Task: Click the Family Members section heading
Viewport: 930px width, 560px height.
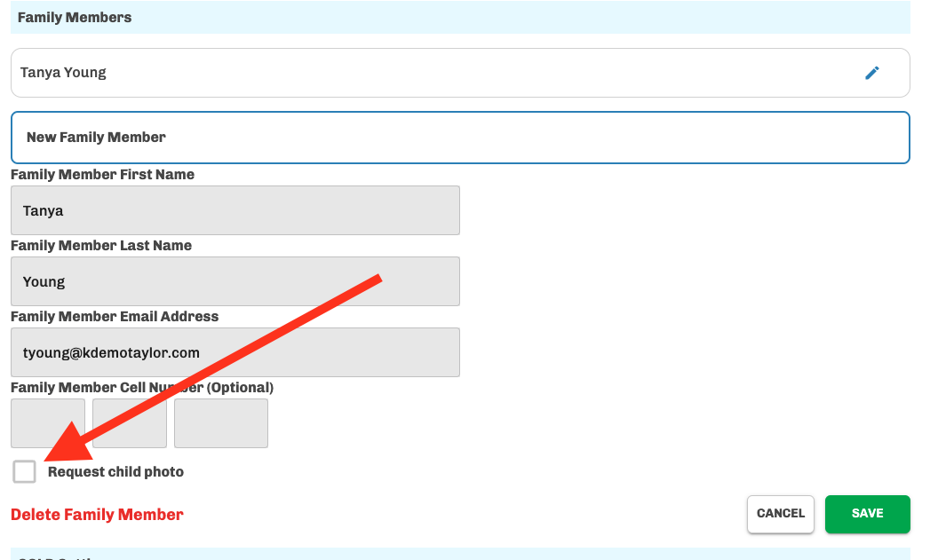Action: (x=75, y=17)
